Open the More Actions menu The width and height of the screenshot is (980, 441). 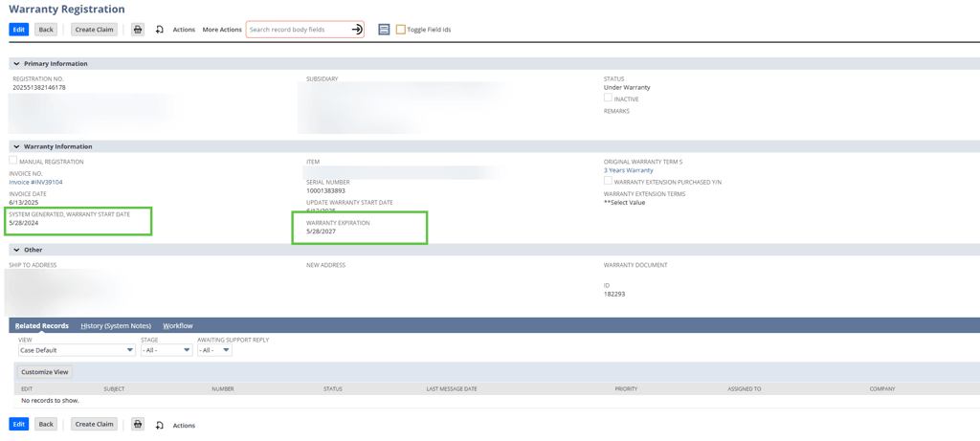(222, 30)
